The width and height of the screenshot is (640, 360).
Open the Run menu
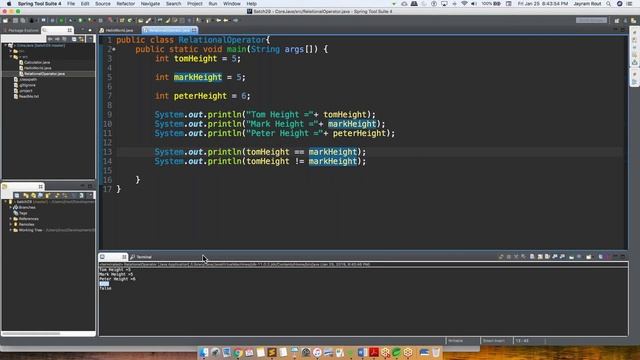tap(213, 4)
